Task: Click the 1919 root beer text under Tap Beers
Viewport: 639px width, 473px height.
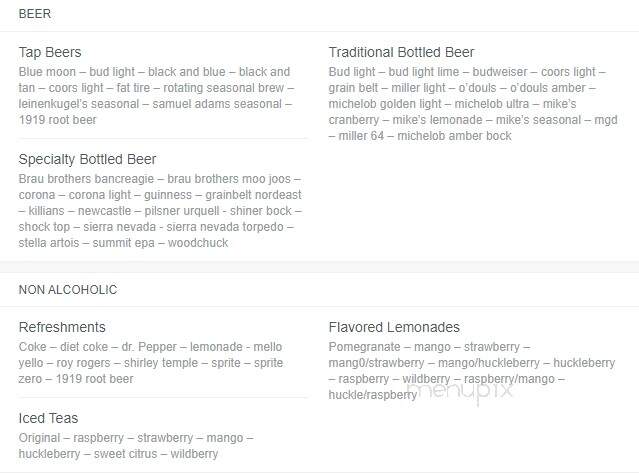Action: 57,120
